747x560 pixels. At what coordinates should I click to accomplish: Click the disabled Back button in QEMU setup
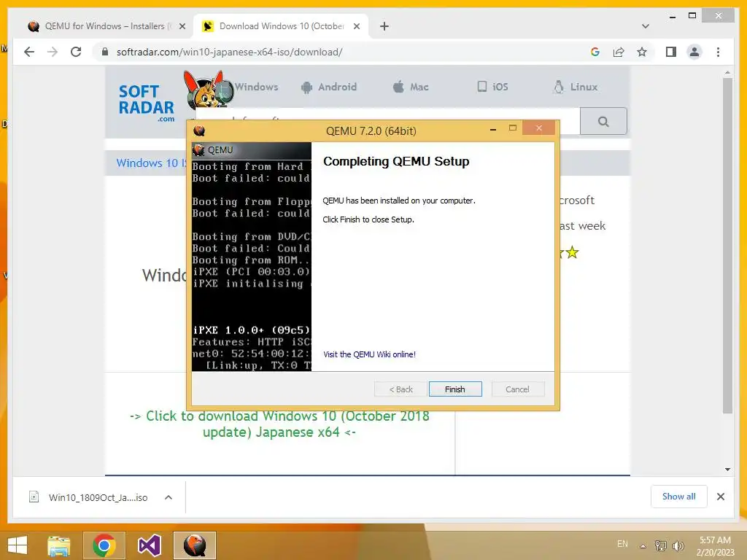(400, 389)
